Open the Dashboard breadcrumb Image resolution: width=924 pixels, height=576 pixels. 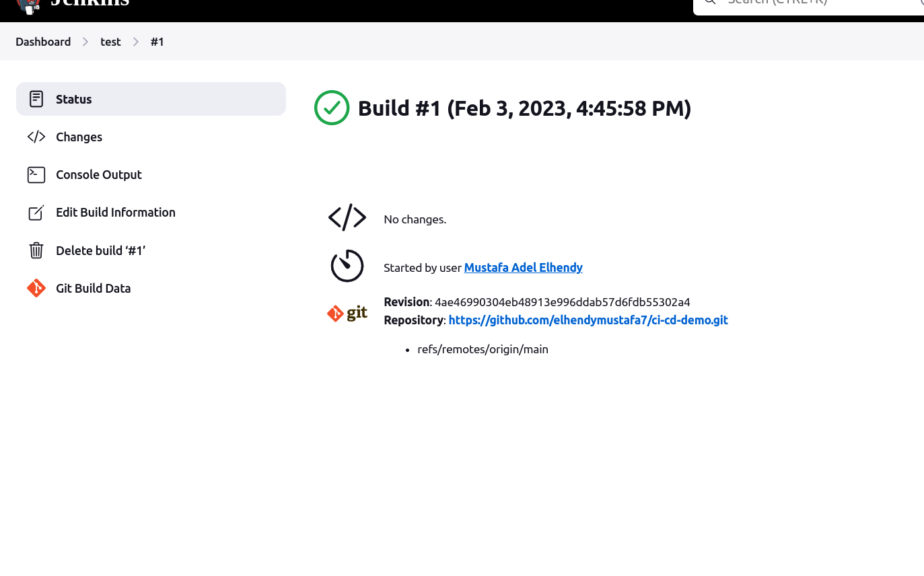[x=43, y=42]
